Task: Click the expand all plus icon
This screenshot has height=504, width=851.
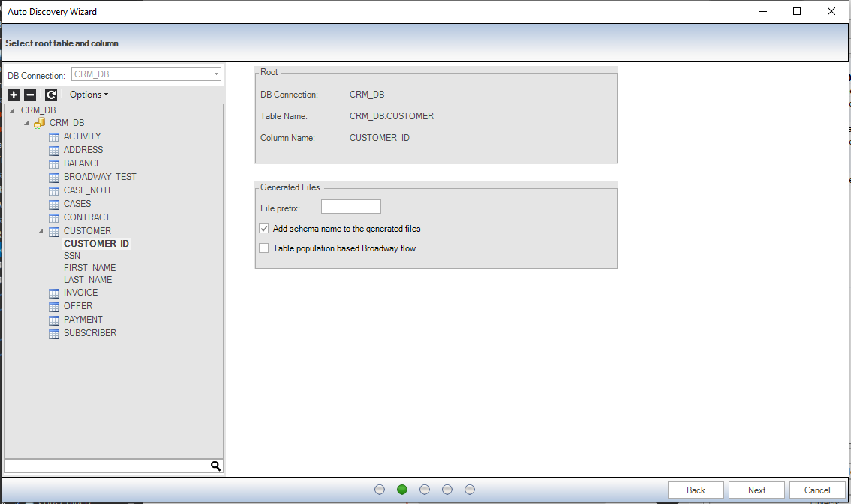Action: coord(14,94)
